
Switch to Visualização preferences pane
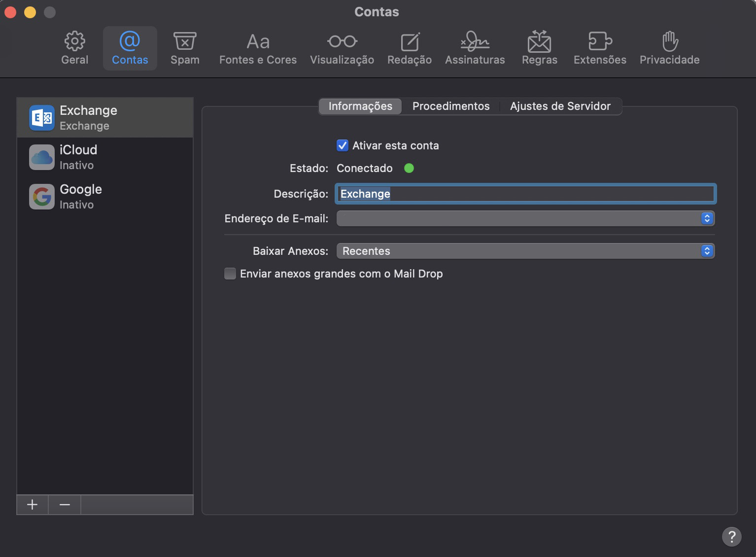(342, 48)
